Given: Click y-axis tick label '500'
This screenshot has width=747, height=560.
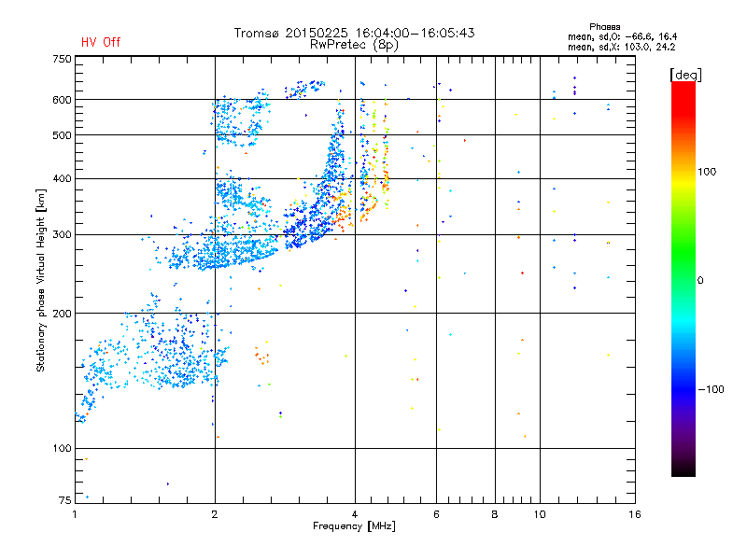Looking at the screenshot, I should [62, 135].
